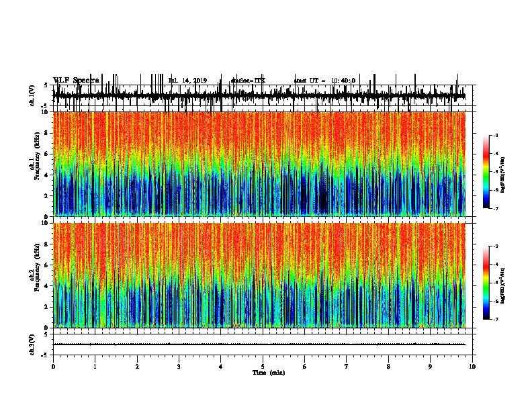Image resolution: width=532 pixels, height=411 pixels.
Task: Click time axis tick label "6"
Action: coord(304,367)
